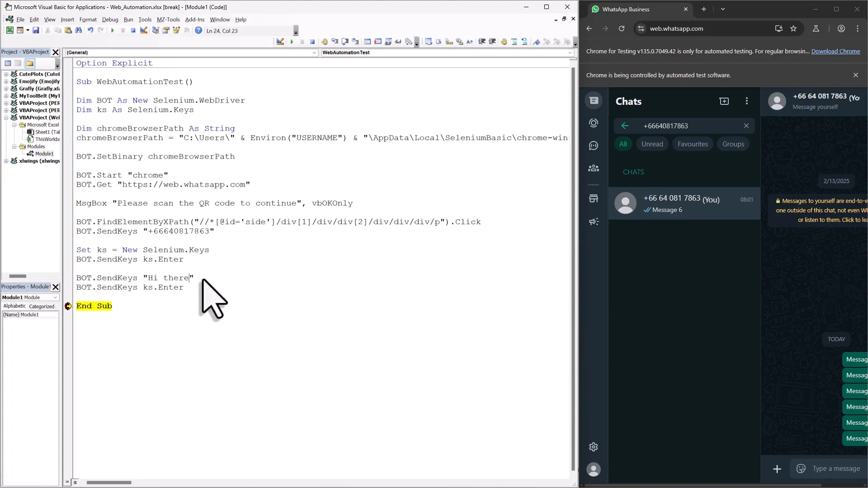Open the VBA Help question icon

198,30
